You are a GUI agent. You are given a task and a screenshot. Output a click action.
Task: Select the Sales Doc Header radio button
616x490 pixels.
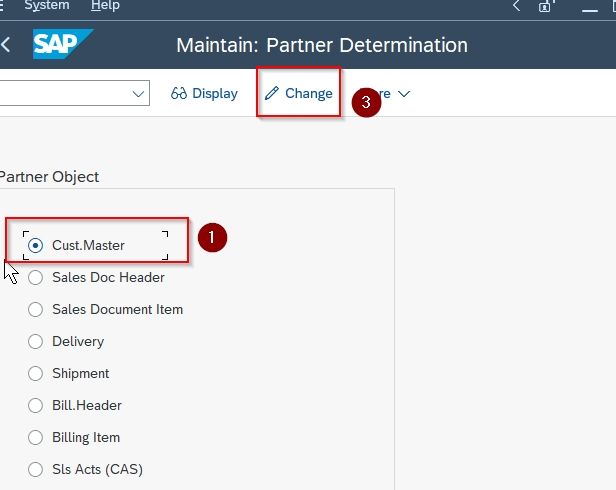pyautogui.click(x=35, y=277)
